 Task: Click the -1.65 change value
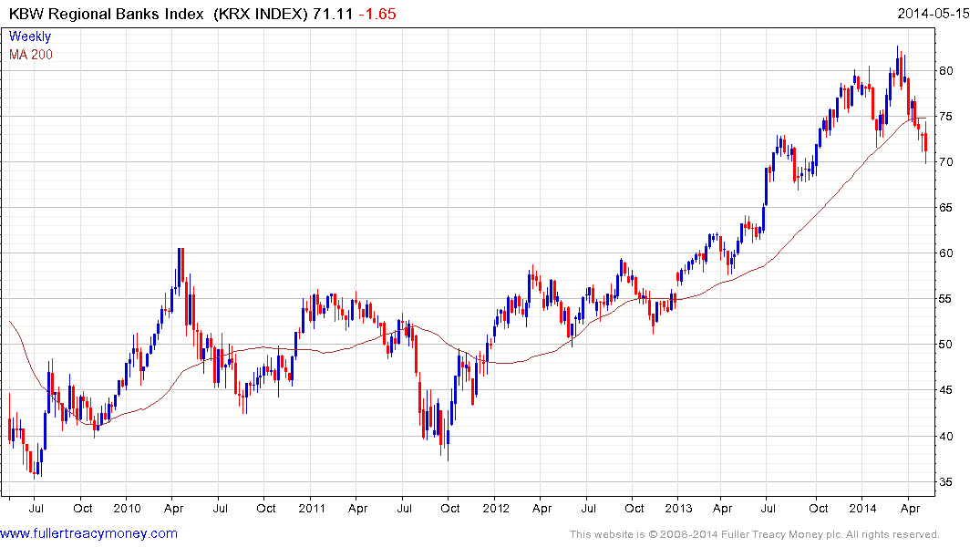(x=377, y=14)
